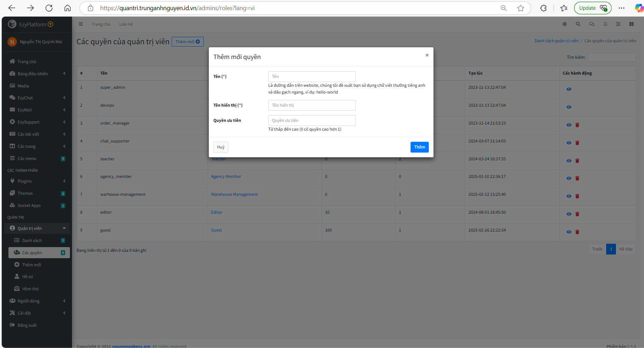Click Thêm button to submit new role
The width and height of the screenshot is (644, 348).
[420, 147]
